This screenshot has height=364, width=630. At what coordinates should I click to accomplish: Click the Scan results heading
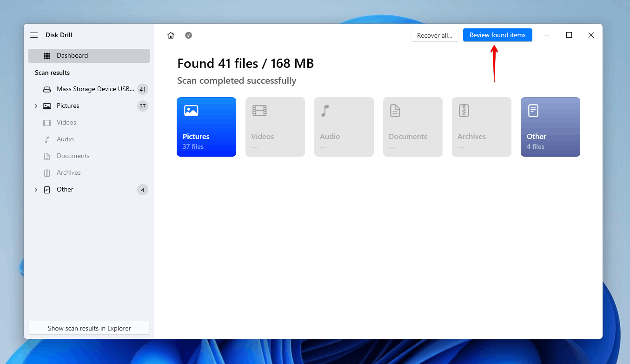(53, 73)
